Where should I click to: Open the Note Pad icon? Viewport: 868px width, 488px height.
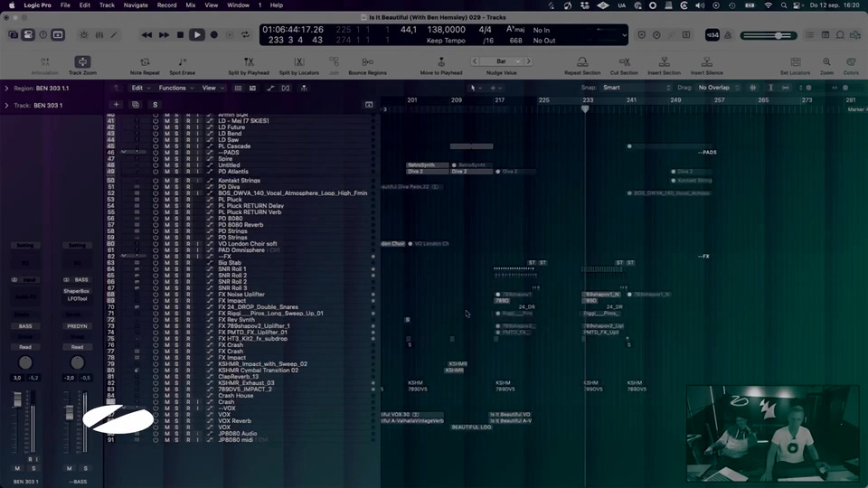(x=825, y=35)
